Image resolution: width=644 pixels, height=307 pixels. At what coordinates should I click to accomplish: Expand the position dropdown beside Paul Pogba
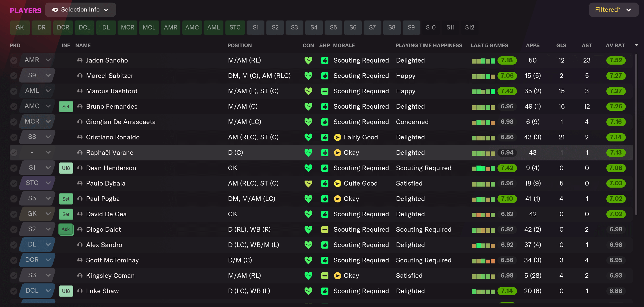[x=48, y=198]
